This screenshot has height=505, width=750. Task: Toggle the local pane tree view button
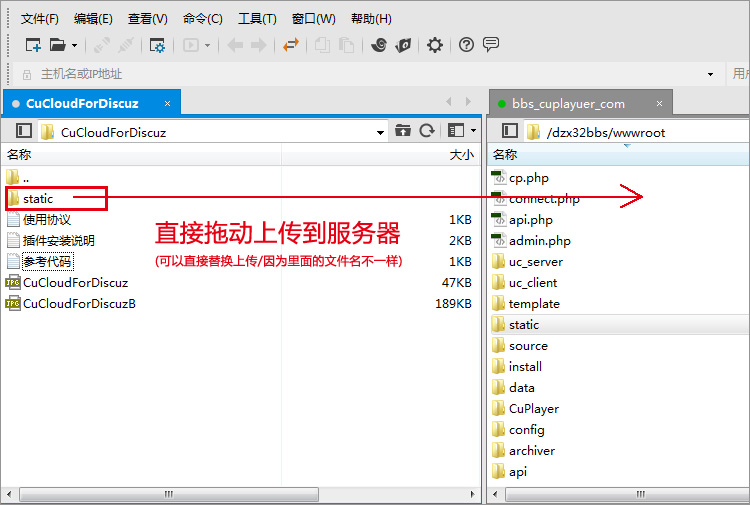tap(22, 131)
